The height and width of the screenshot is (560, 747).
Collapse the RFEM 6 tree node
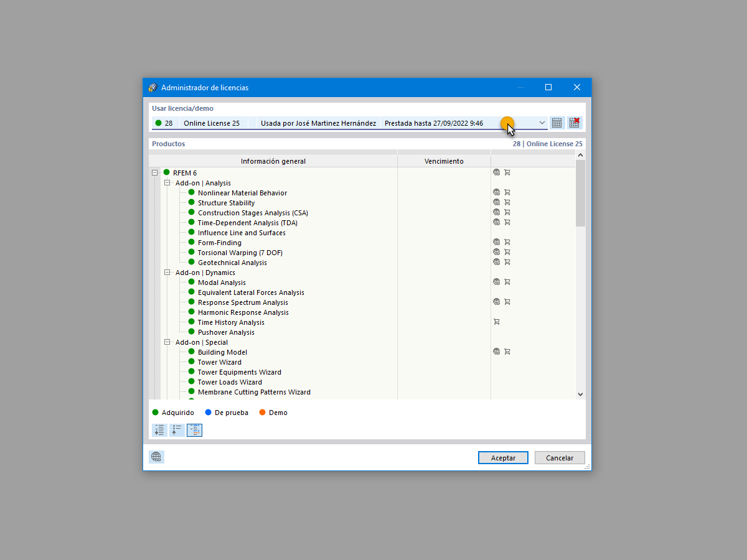click(155, 173)
